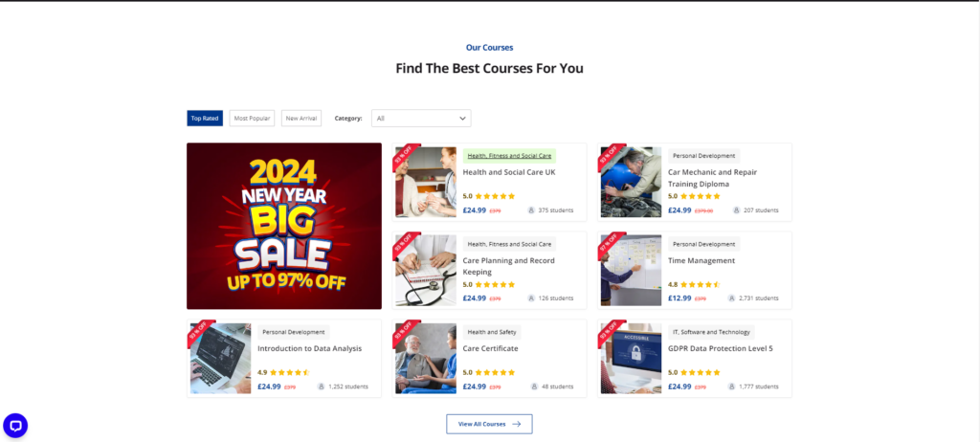Open the Category dropdown
980x442 pixels.
(x=421, y=119)
